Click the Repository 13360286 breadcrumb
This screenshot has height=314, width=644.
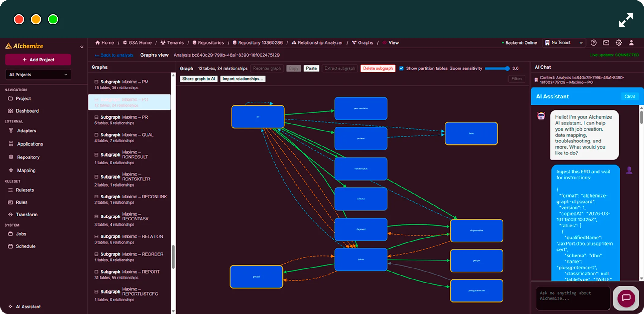point(258,42)
